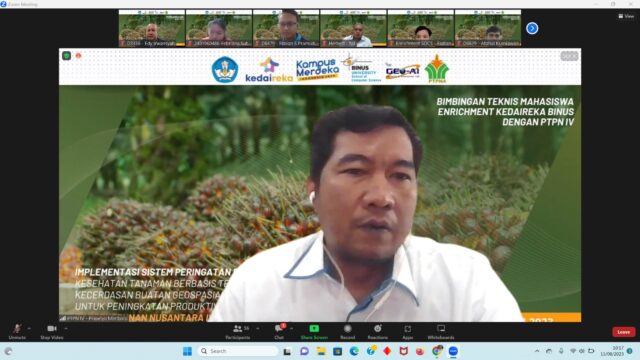Open audio options arrow beside Unmute

pyautogui.click(x=29, y=328)
